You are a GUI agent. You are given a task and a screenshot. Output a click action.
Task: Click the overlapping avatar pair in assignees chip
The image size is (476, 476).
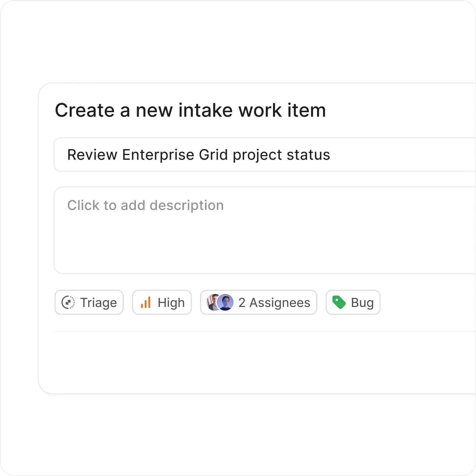pyautogui.click(x=219, y=302)
